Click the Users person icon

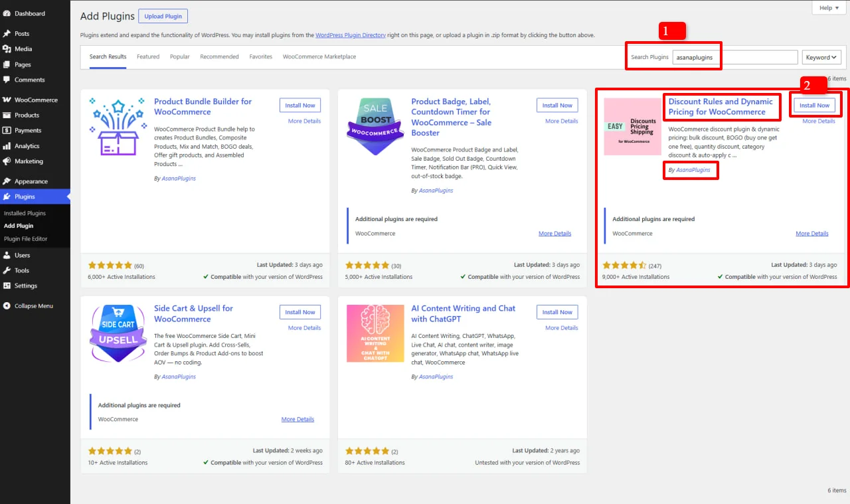click(x=7, y=255)
